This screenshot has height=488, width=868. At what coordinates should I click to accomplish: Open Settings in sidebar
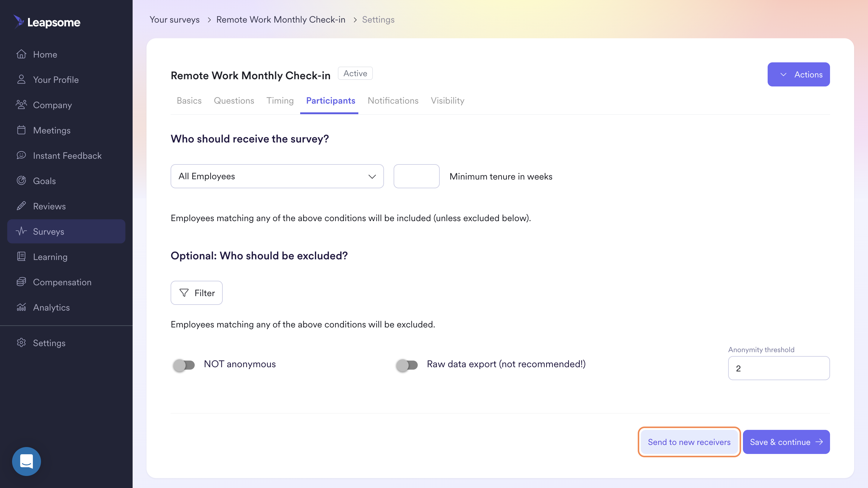click(66, 343)
